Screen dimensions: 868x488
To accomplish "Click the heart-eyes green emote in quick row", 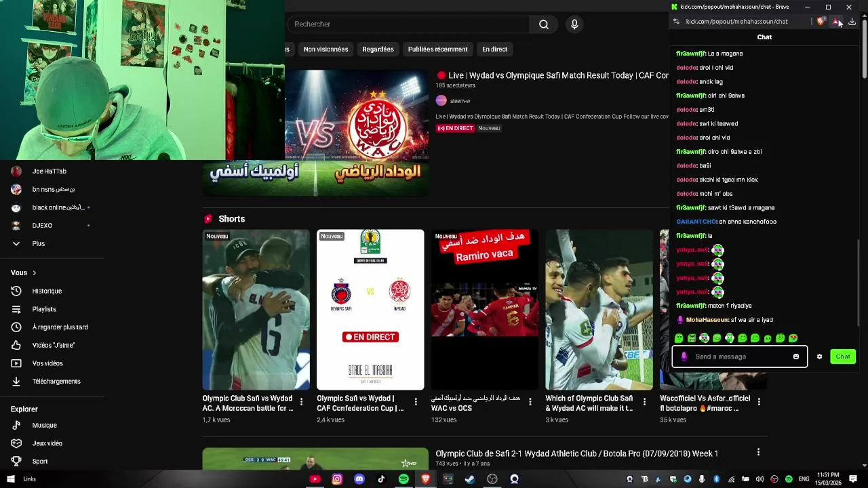I will (793, 338).
